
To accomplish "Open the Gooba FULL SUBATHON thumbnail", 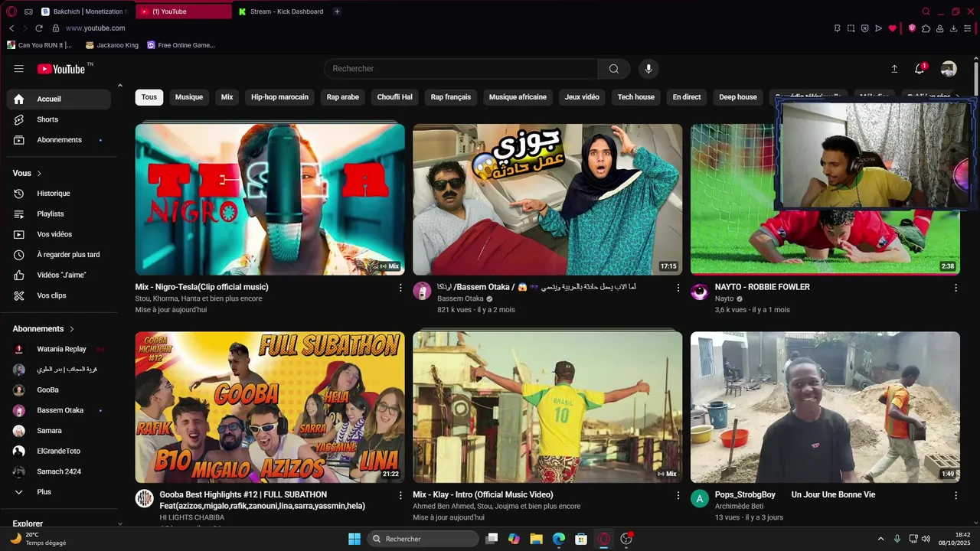I will pyautogui.click(x=270, y=407).
